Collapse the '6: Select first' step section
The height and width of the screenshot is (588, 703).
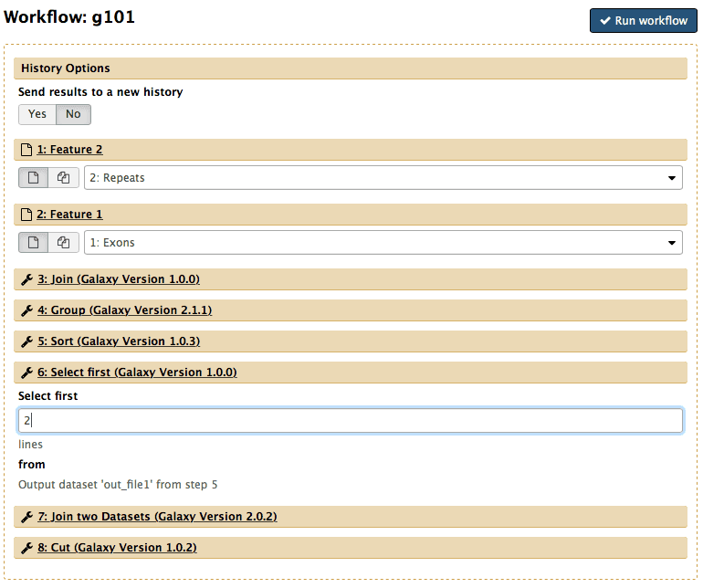click(137, 373)
